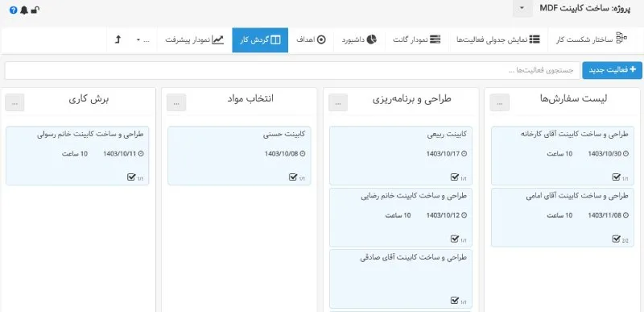
Task: Click the date 1403/10/08
Action: click(282, 154)
